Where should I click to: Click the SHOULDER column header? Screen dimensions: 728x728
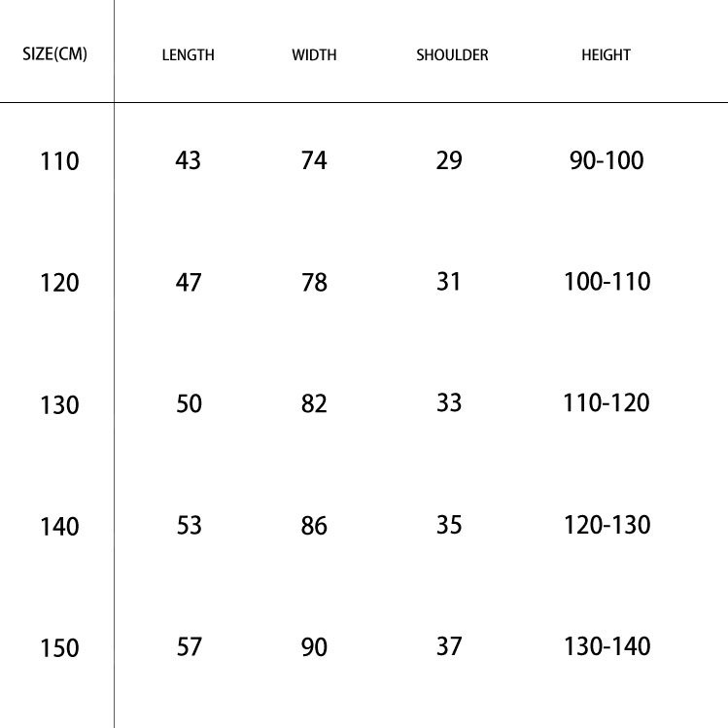(x=452, y=55)
